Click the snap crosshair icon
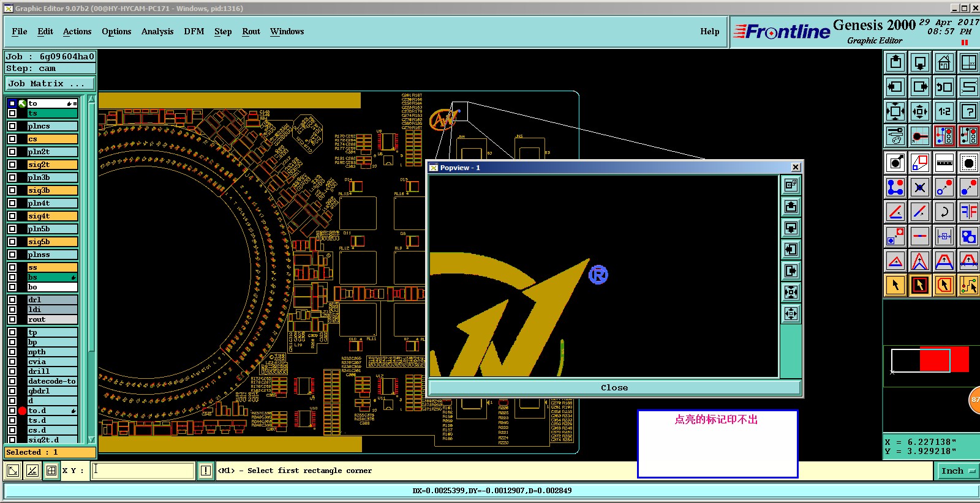The height and width of the screenshot is (503, 980). pos(920,136)
